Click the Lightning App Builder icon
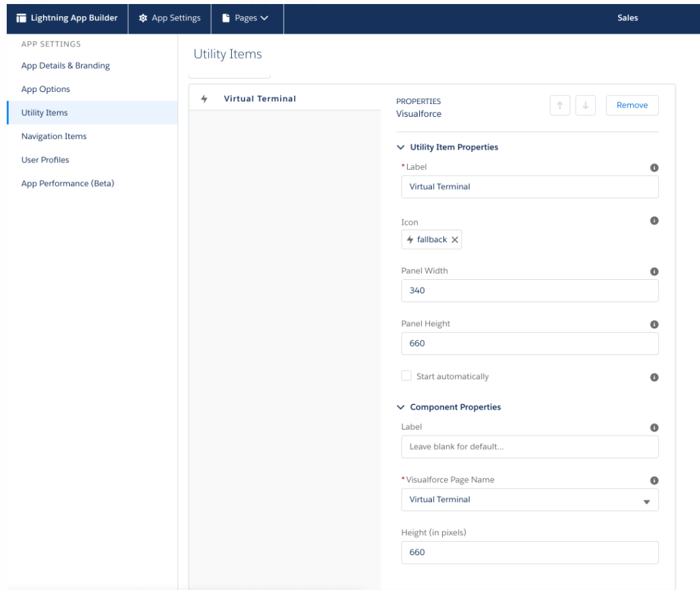This screenshot has width=700, height=590. coord(21,18)
